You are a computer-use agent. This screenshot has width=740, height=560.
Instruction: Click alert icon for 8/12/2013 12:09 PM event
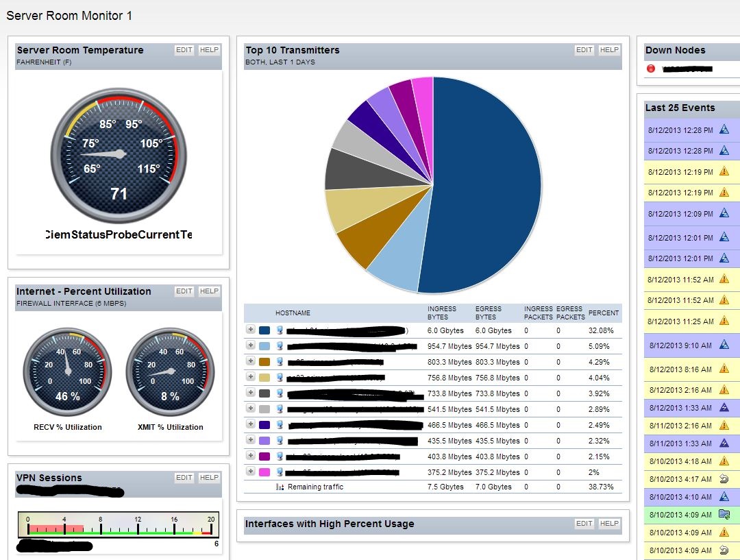pyautogui.click(x=724, y=213)
